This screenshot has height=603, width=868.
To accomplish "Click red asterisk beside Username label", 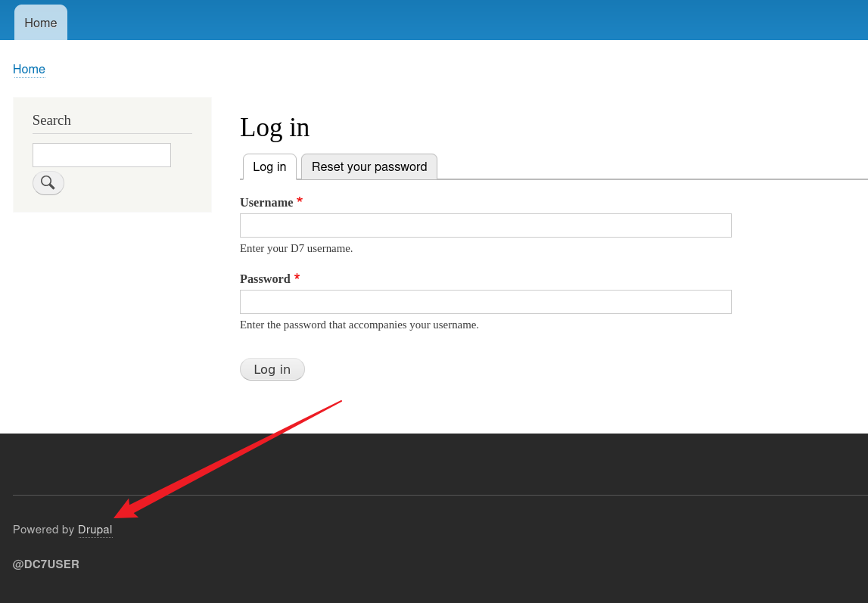I will click(300, 201).
